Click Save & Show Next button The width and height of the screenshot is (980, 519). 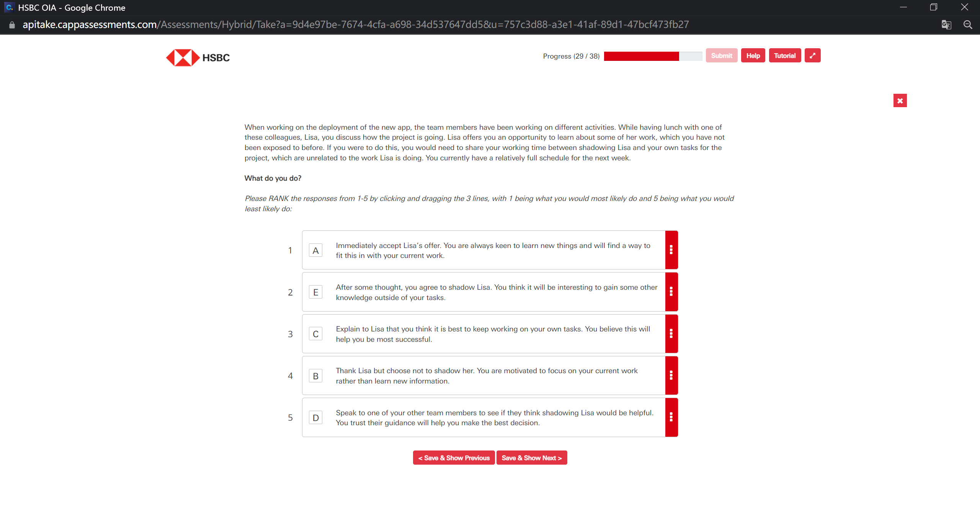[x=531, y=457]
